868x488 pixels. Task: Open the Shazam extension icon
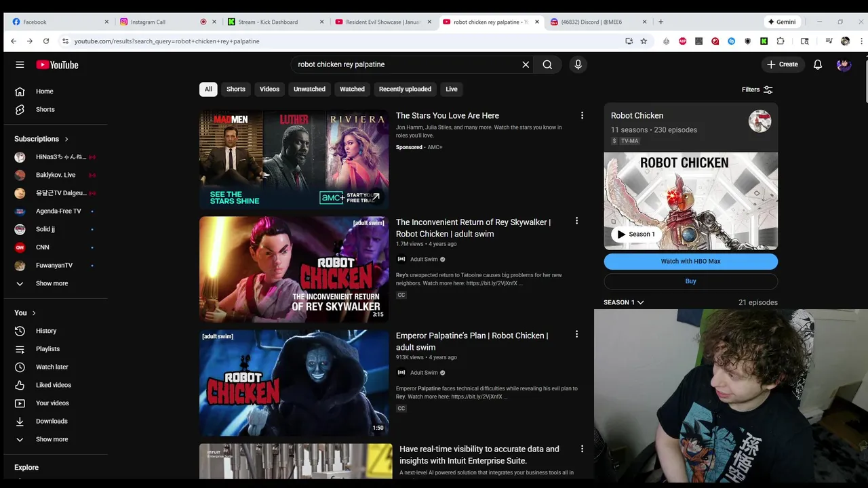(731, 41)
